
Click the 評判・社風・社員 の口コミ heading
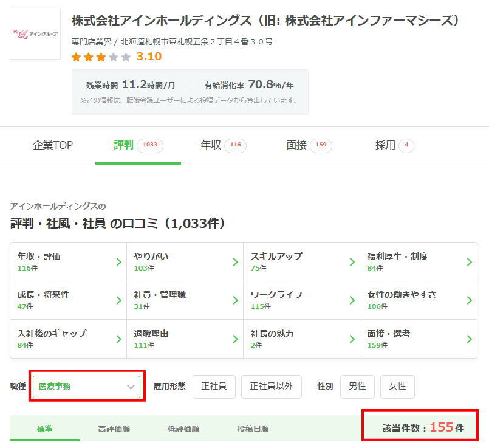click(x=117, y=223)
